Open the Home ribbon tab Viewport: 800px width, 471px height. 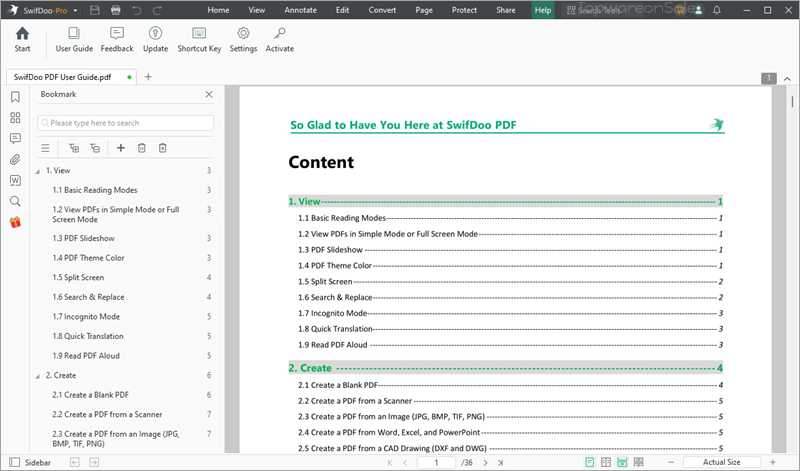coord(218,10)
